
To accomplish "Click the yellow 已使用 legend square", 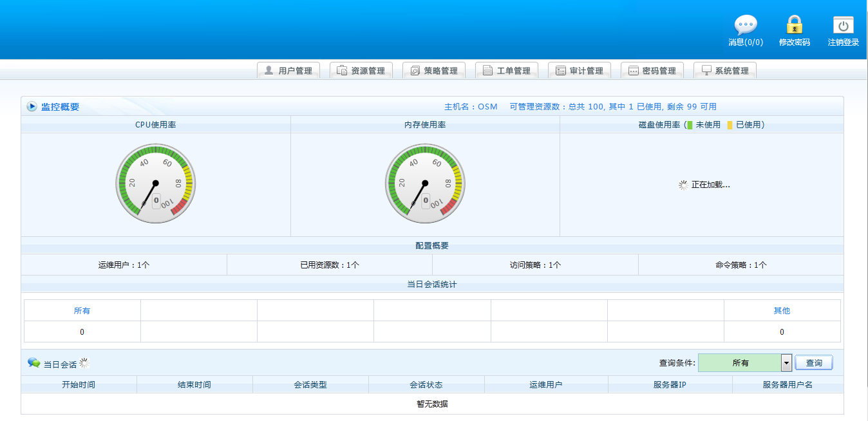I will click(730, 125).
